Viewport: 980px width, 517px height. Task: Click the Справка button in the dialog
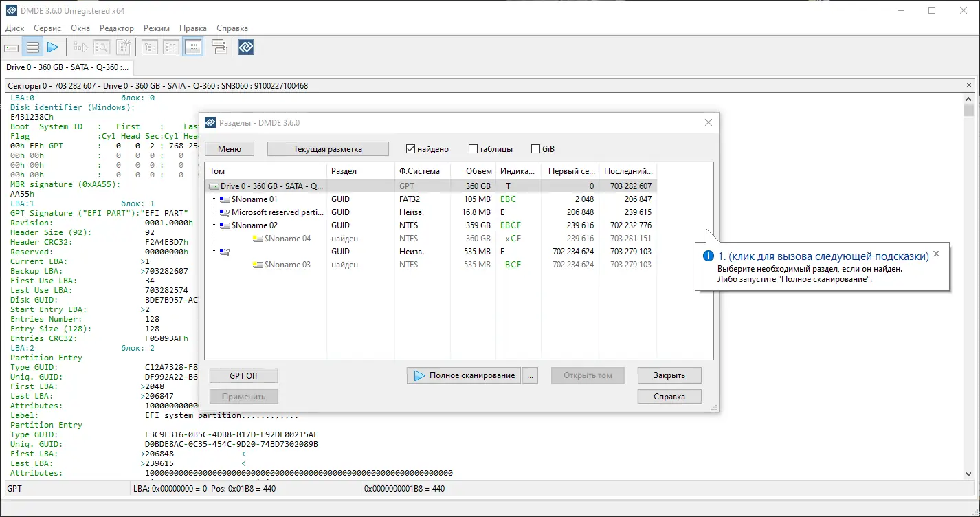pyautogui.click(x=669, y=397)
